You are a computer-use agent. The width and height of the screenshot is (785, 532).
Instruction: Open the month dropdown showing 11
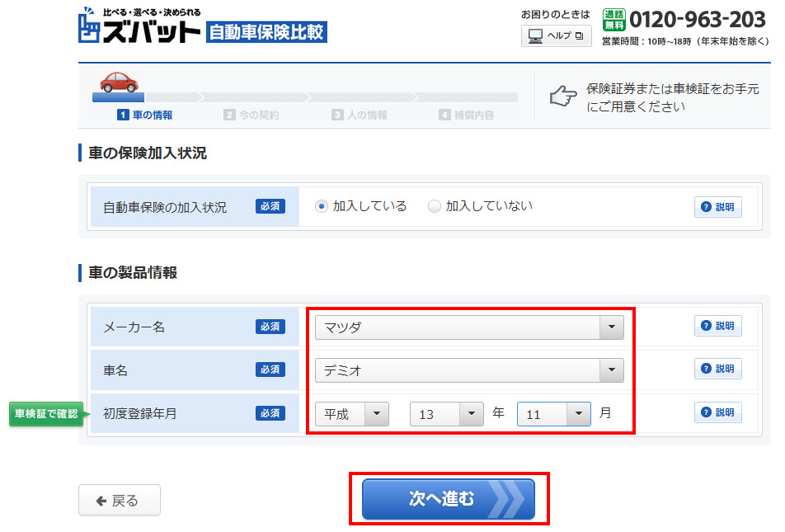(553, 414)
